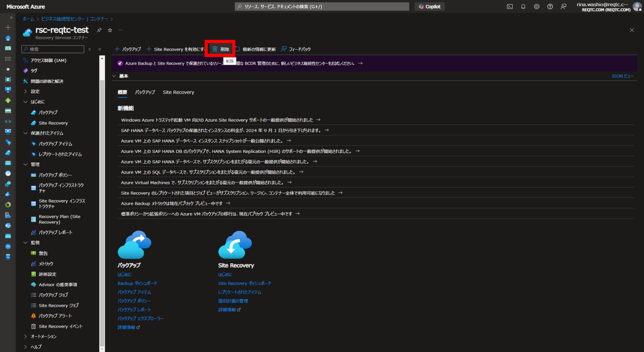This screenshot has height=352, width=644.
Task: Click the Copilot button
Action: (x=429, y=7)
